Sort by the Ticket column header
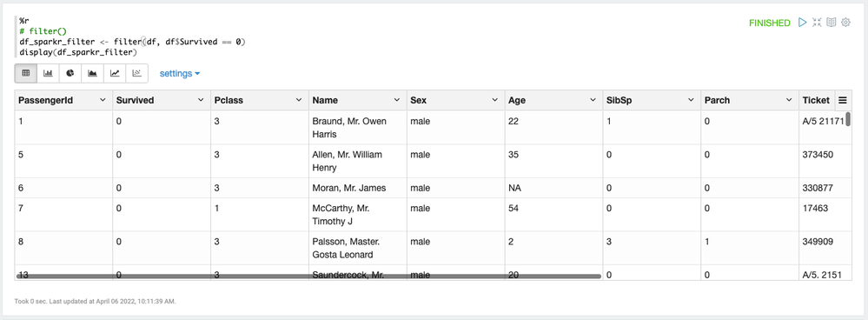Image resolution: width=868 pixels, height=320 pixels. click(x=816, y=100)
